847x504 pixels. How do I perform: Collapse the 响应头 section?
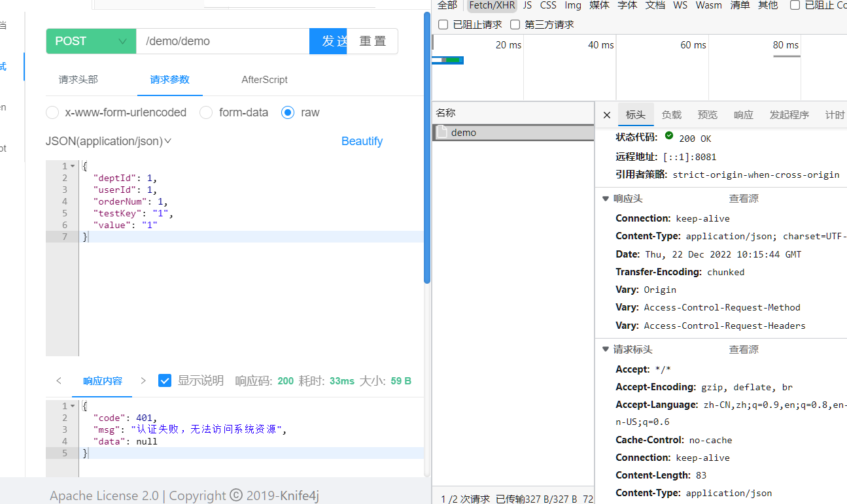click(605, 198)
